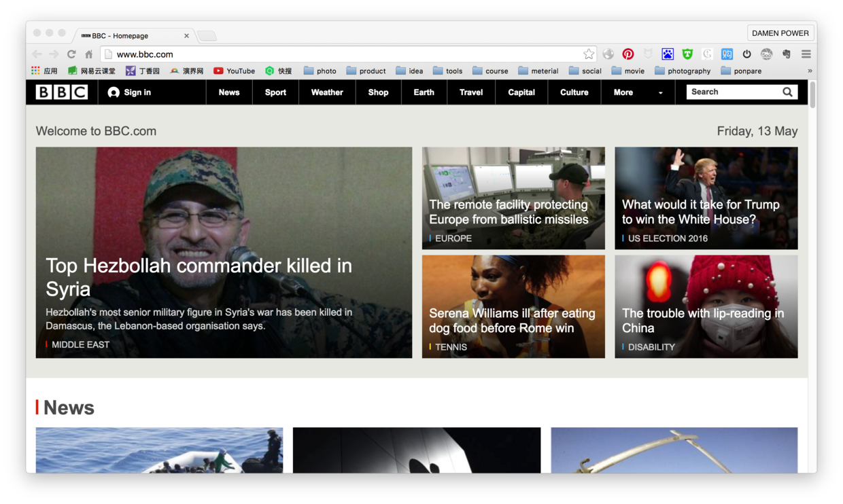843x504 pixels.
Task: Expand the course bookmarks folder
Action: point(490,71)
